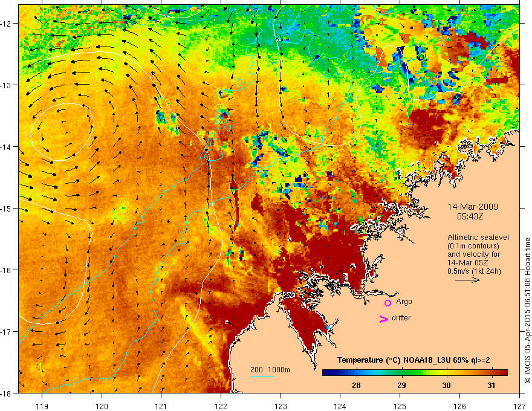Viewport: 532px width, 411px height.
Task: Click longitude axis label 123
Action: pos(281,406)
